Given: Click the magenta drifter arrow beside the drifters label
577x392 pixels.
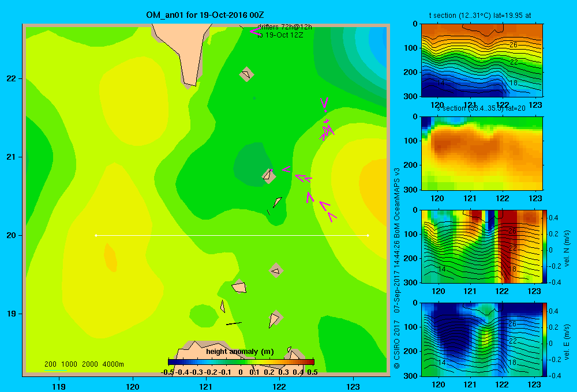Looking at the screenshot, I should tap(254, 32).
